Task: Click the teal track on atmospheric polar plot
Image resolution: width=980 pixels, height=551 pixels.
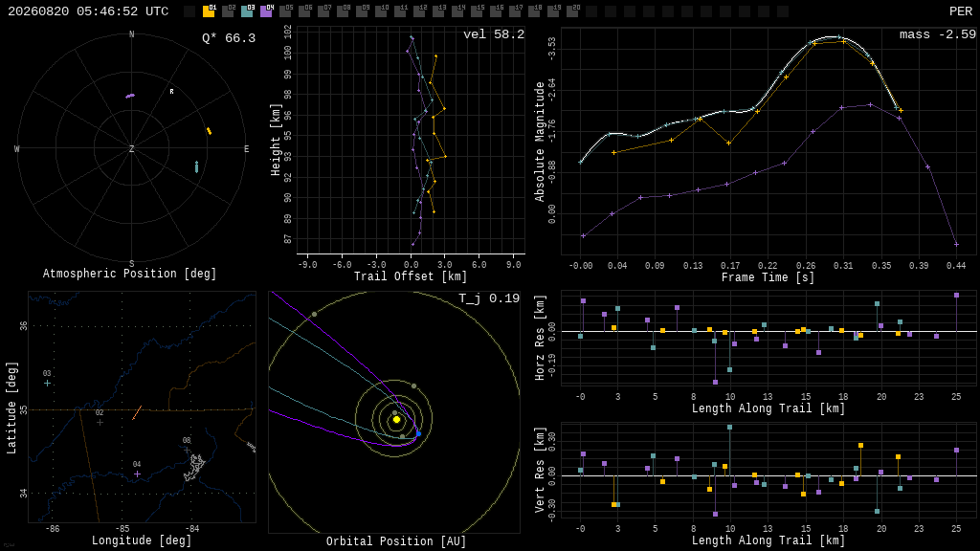Action: click(197, 166)
